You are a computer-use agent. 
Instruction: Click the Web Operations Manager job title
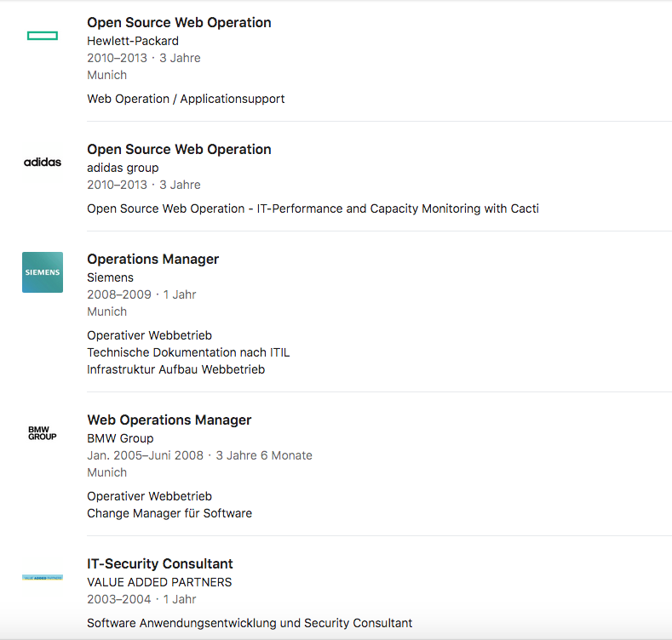[169, 420]
